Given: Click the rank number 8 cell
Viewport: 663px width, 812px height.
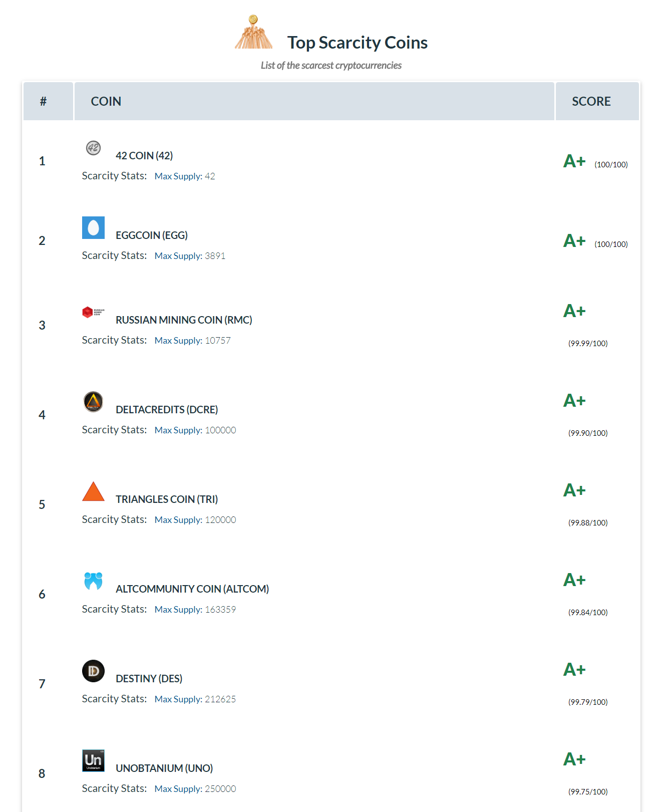Looking at the screenshot, I should [x=42, y=774].
